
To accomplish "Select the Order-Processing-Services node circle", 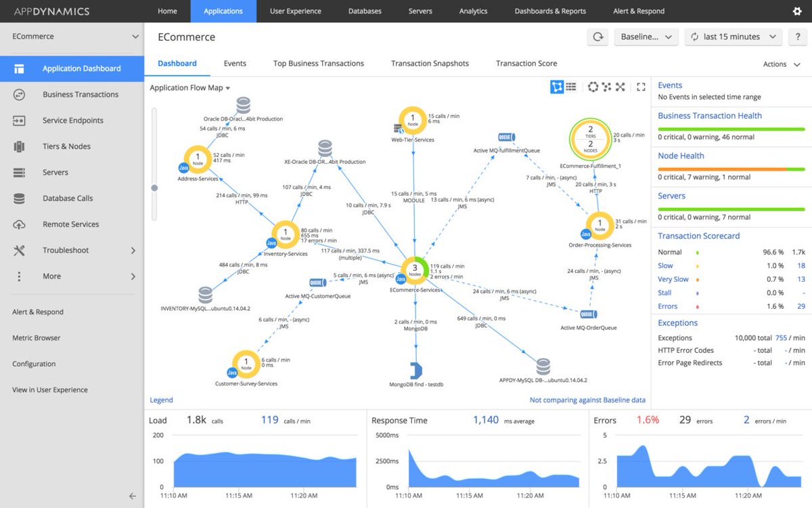I will coord(599,226).
